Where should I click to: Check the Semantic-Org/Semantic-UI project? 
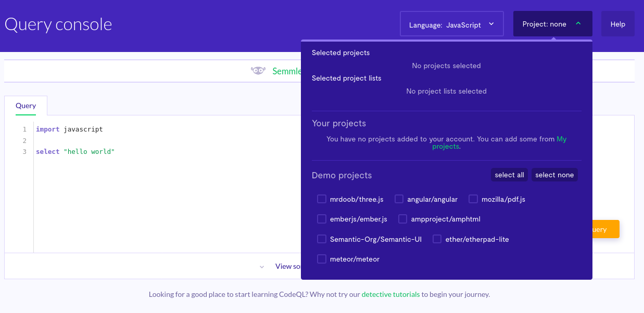322,239
